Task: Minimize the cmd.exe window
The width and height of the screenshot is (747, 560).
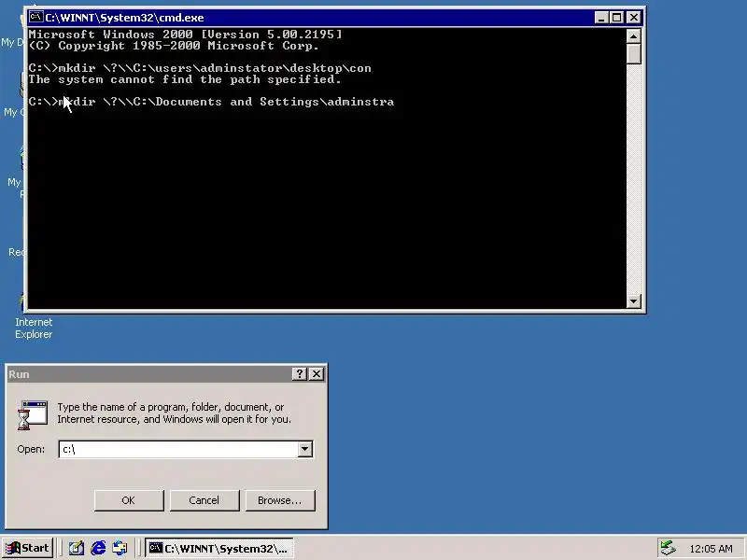Action: point(601,18)
